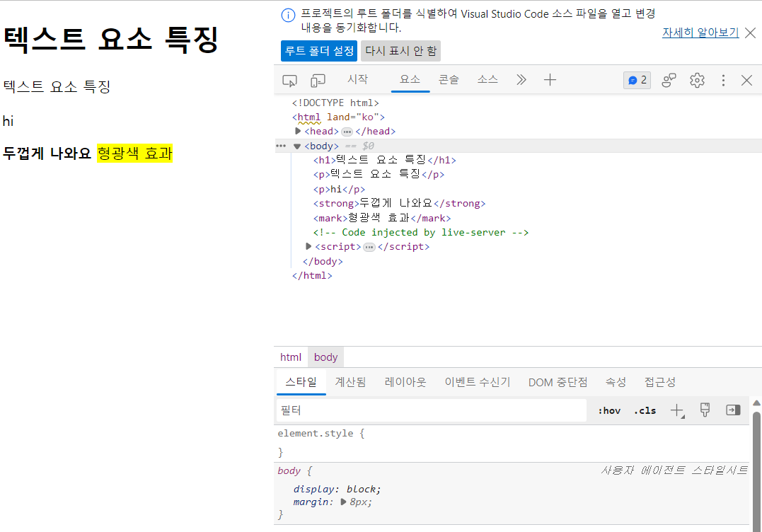
Task: Click the bold 두껍게 나와요 text on page
Action: pos(47,154)
